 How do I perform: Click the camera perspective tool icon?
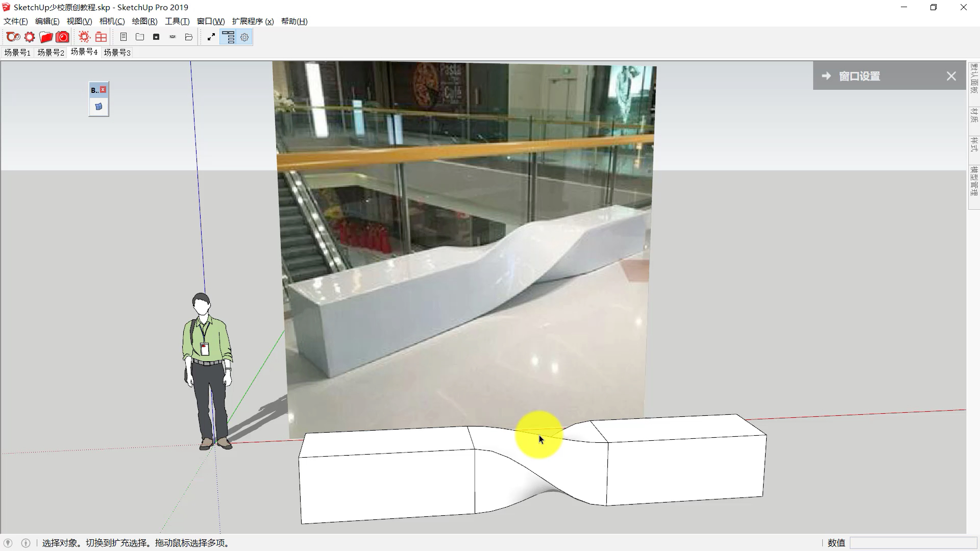(x=63, y=37)
